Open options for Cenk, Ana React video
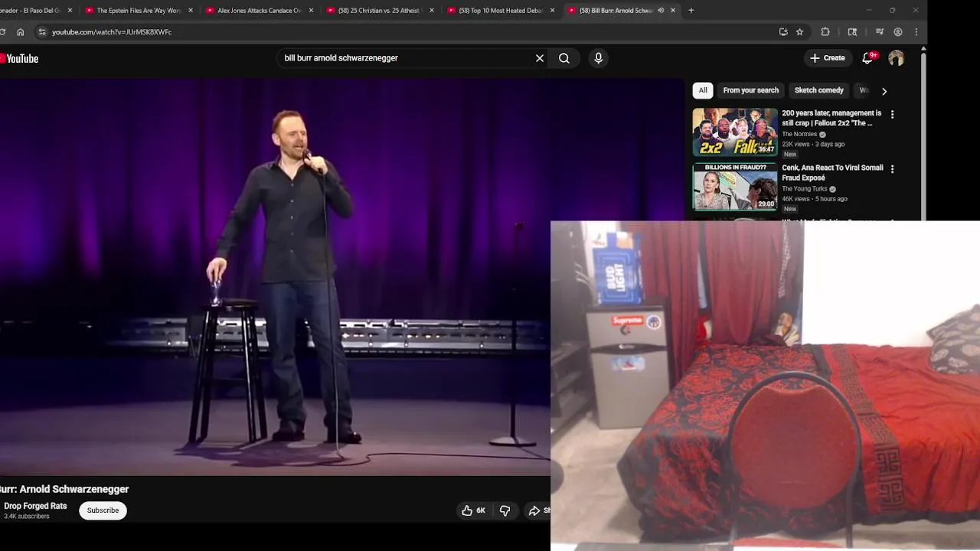 coord(892,168)
